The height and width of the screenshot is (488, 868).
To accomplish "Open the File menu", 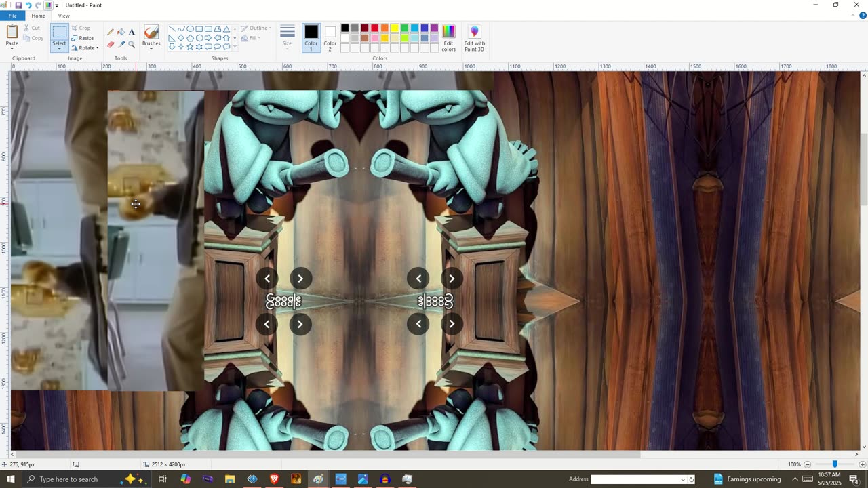I will click(x=13, y=16).
